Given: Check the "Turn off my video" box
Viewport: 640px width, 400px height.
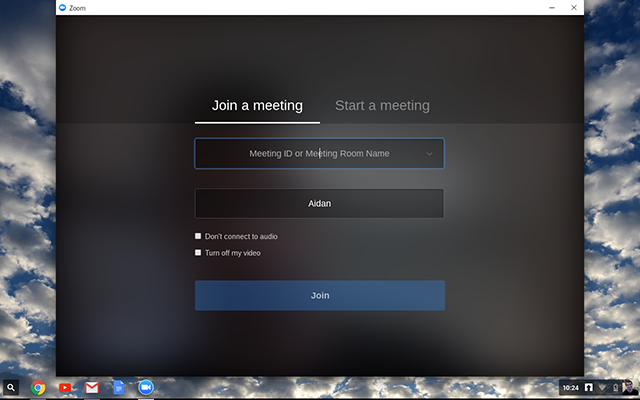Looking at the screenshot, I should [x=198, y=252].
